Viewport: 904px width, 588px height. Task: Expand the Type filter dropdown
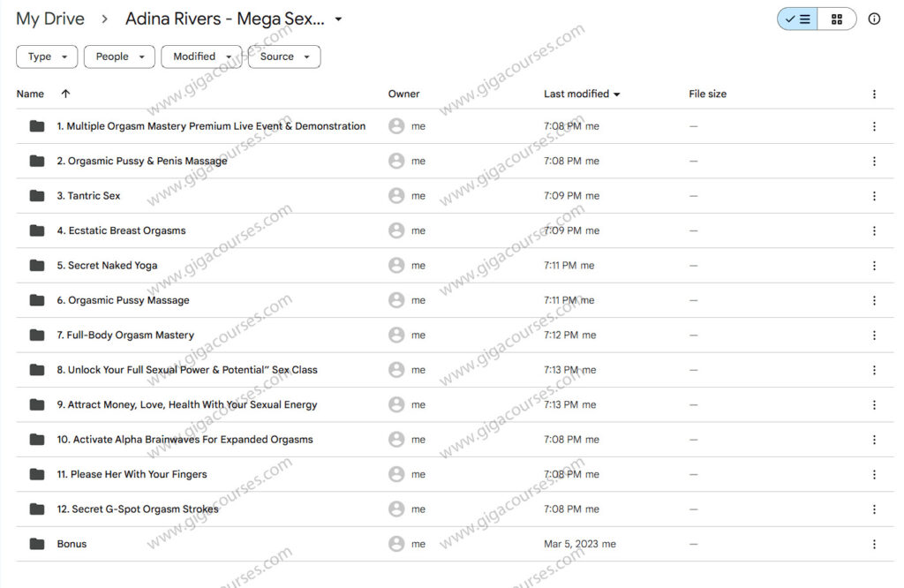(47, 57)
